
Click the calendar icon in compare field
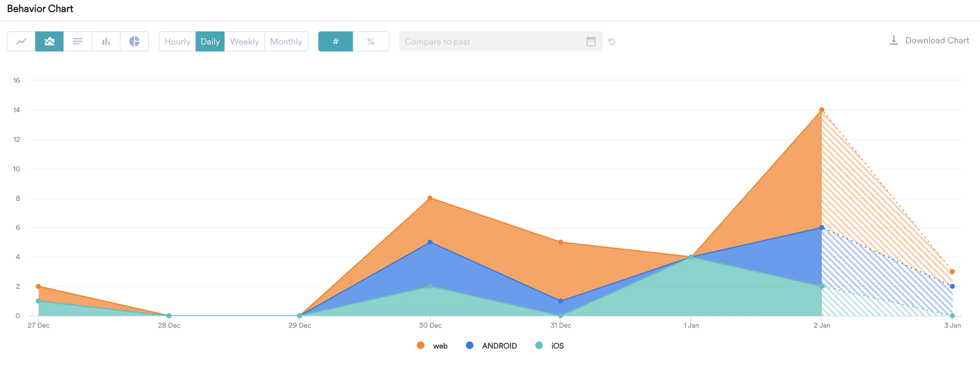590,41
